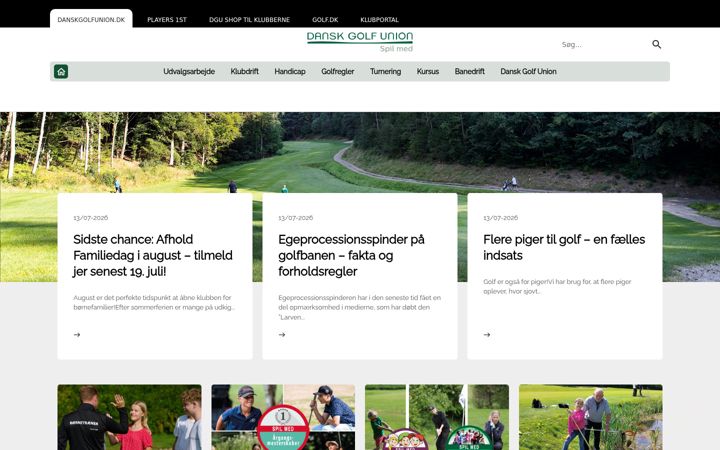The height and width of the screenshot is (450, 720).
Task: Click thumbnail of kids golfing with flag
Action: point(437,417)
